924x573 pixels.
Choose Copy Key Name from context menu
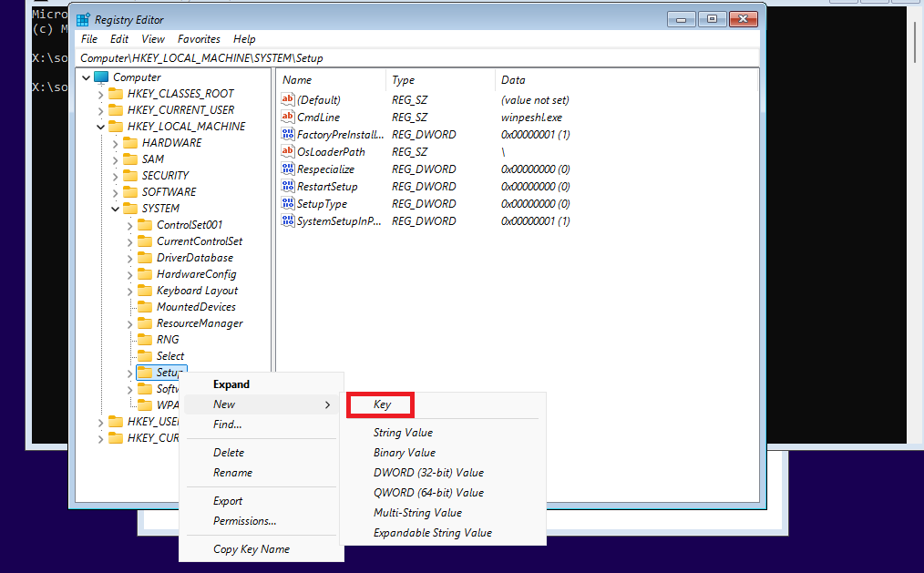point(251,549)
